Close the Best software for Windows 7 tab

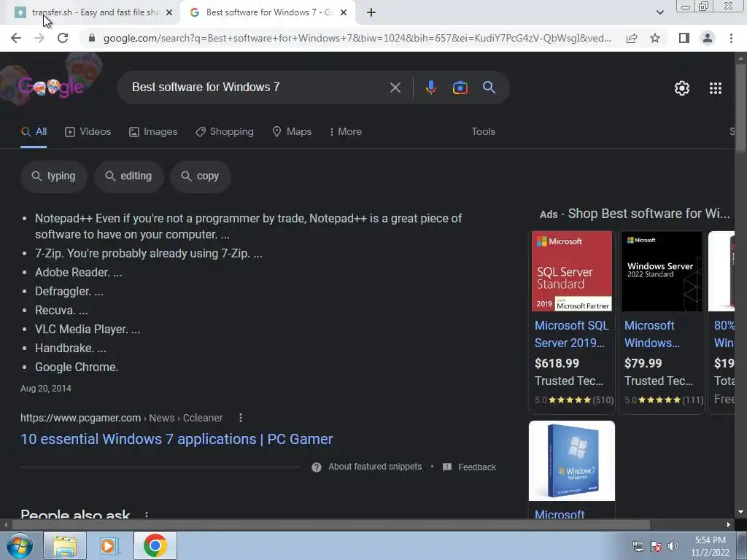point(344,13)
